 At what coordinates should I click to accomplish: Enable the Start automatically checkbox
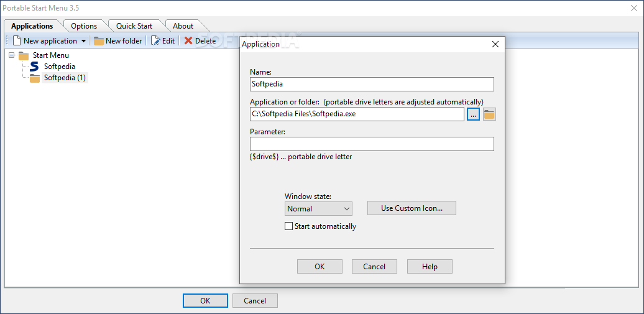click(x=288, y=226)
